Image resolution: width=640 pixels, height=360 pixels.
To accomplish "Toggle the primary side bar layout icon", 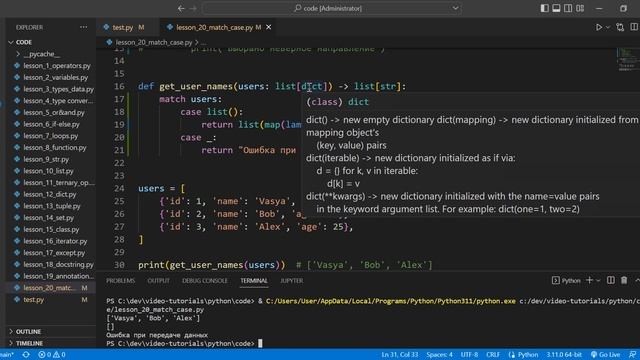I will [544, 8].
